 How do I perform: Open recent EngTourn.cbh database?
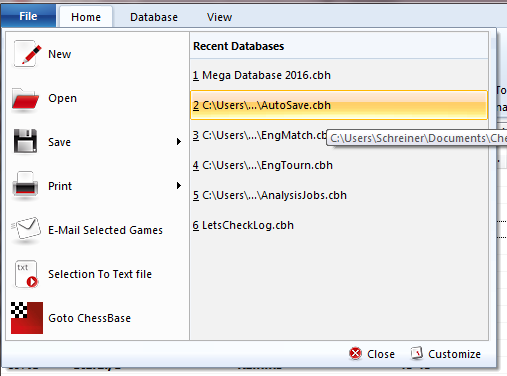339,165
